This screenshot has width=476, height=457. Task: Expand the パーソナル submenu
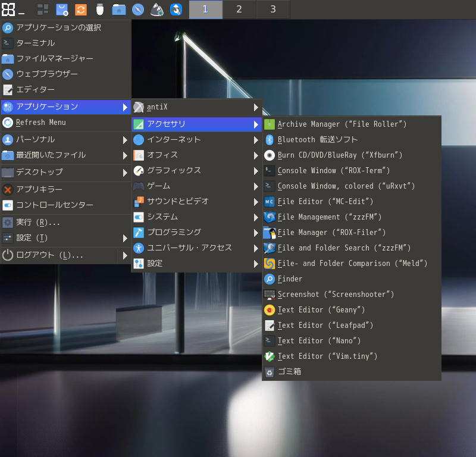pyautogui.click(x=36, y=140)
